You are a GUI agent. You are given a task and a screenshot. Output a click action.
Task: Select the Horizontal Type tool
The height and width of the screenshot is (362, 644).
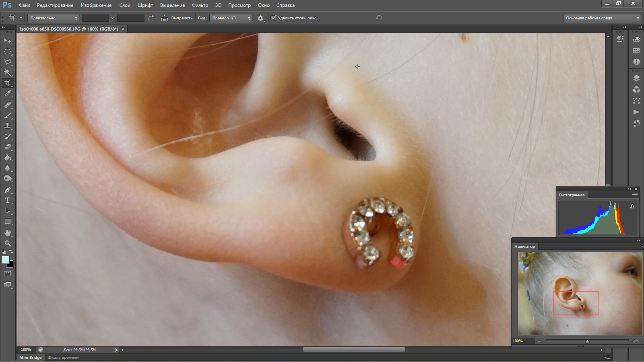point(8,200)
